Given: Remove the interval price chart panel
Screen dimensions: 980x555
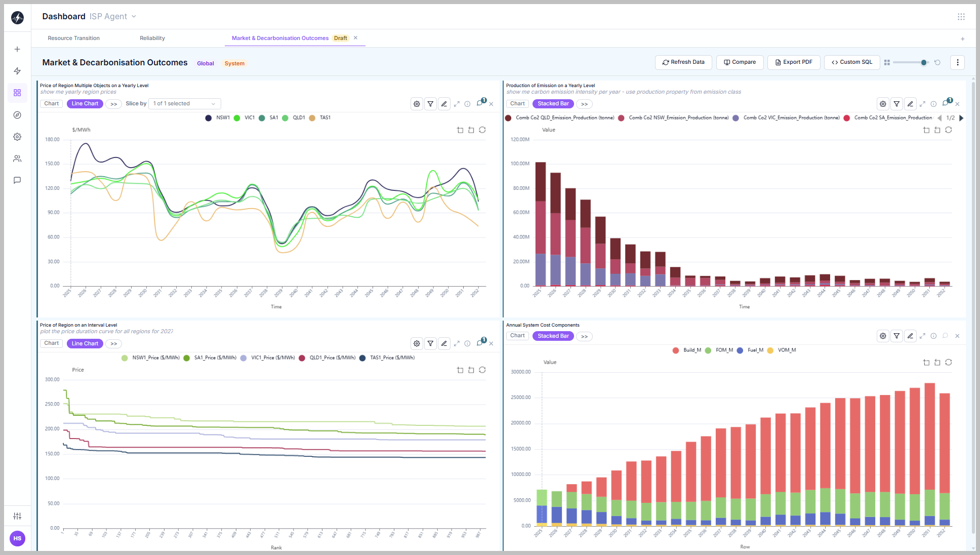Looking at the screenshot, I should 491,344.
